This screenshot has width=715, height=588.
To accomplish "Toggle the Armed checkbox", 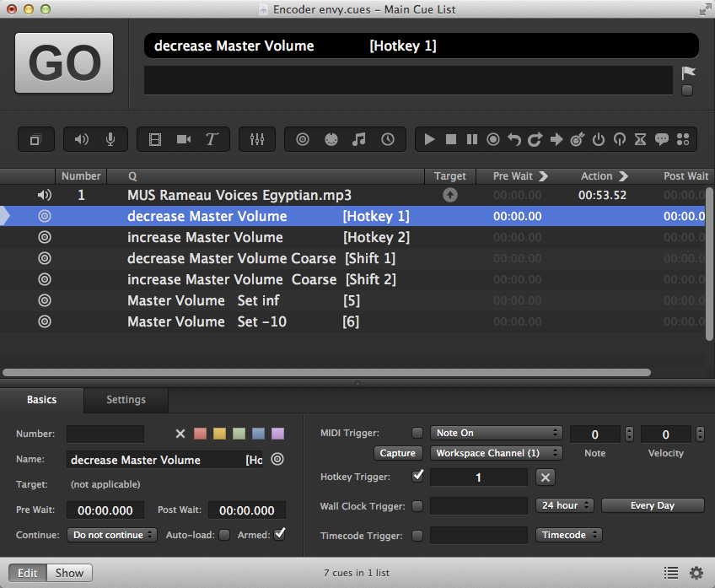I will [280, 534].
